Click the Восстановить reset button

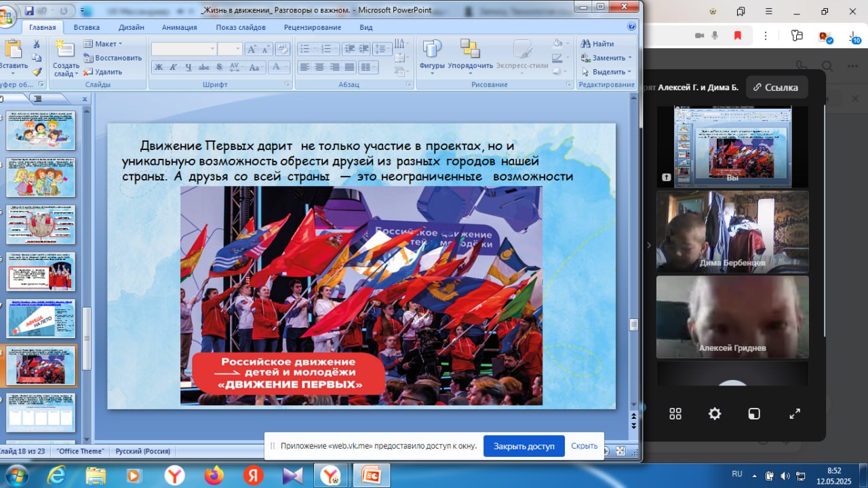click(x=113, y=58)
